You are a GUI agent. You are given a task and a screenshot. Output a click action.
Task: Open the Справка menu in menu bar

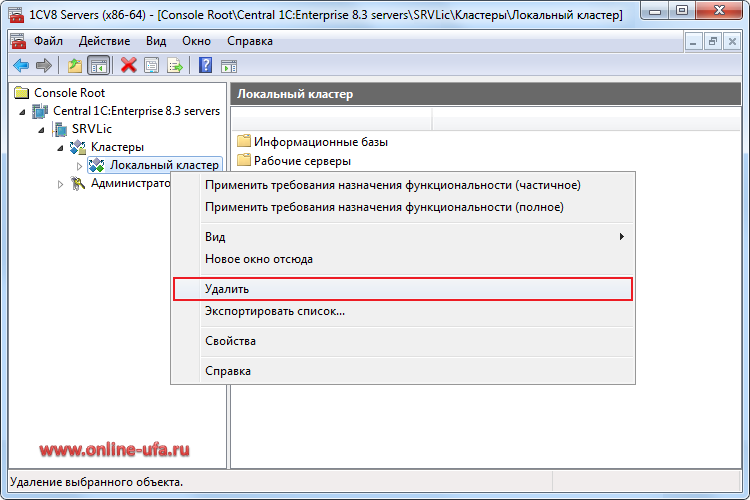click(250, 41)
